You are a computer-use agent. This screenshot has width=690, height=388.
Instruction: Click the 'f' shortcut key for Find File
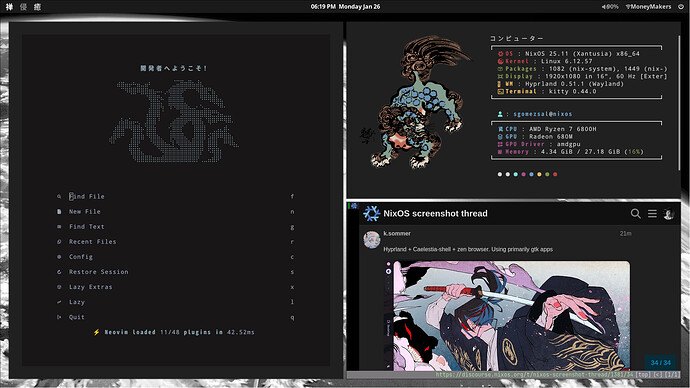coord(292,197)
